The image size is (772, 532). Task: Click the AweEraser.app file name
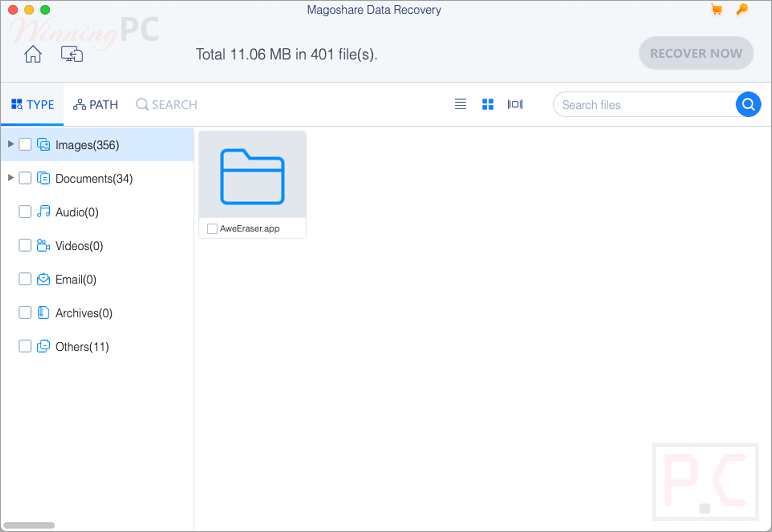tap(250, 228)
